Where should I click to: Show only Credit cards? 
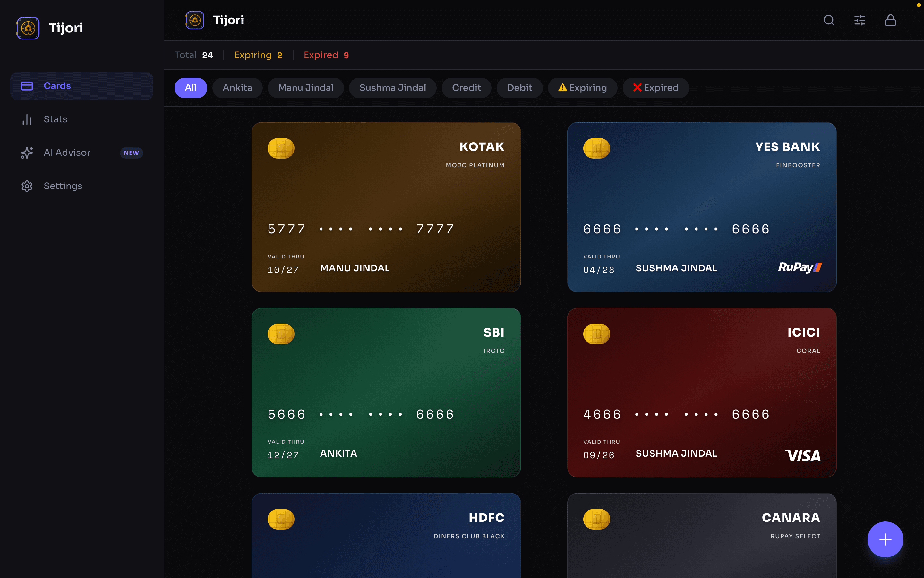[x=466, y=88]
